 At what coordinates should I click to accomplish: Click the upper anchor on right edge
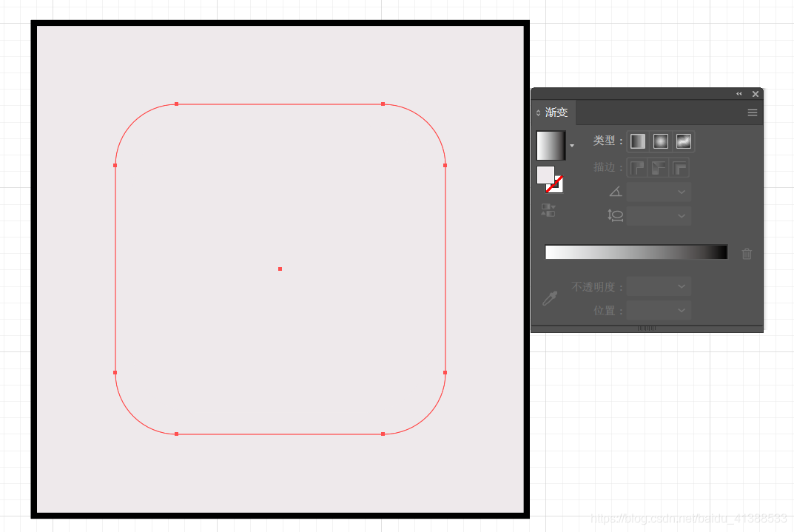tap(445, 165)
